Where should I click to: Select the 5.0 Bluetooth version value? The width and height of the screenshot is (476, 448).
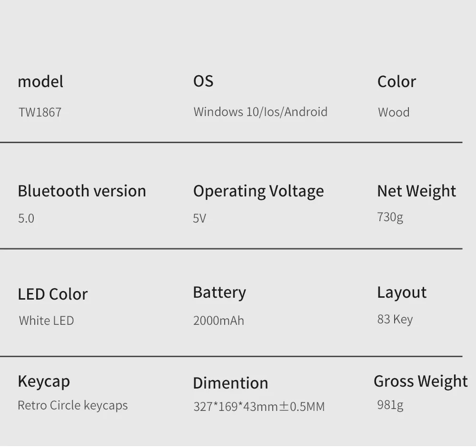click(x=26, y=218)
